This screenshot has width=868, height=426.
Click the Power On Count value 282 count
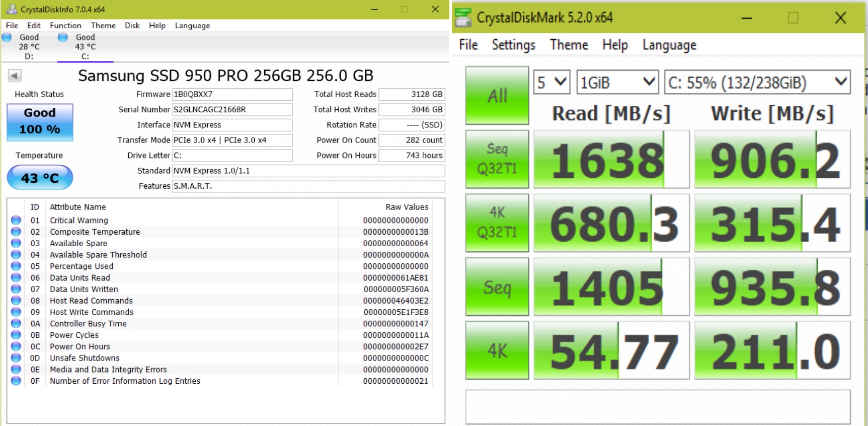click(412, 140)
